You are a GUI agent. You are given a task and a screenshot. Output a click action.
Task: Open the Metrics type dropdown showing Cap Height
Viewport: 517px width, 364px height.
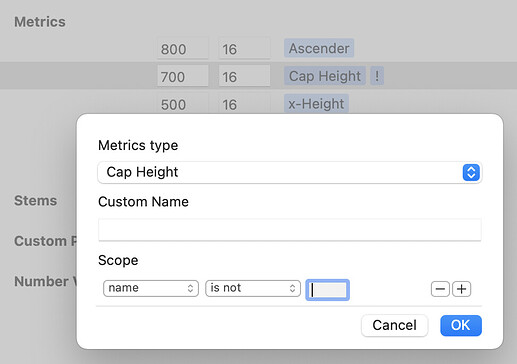pyautogui.click(x=289, y=172)
